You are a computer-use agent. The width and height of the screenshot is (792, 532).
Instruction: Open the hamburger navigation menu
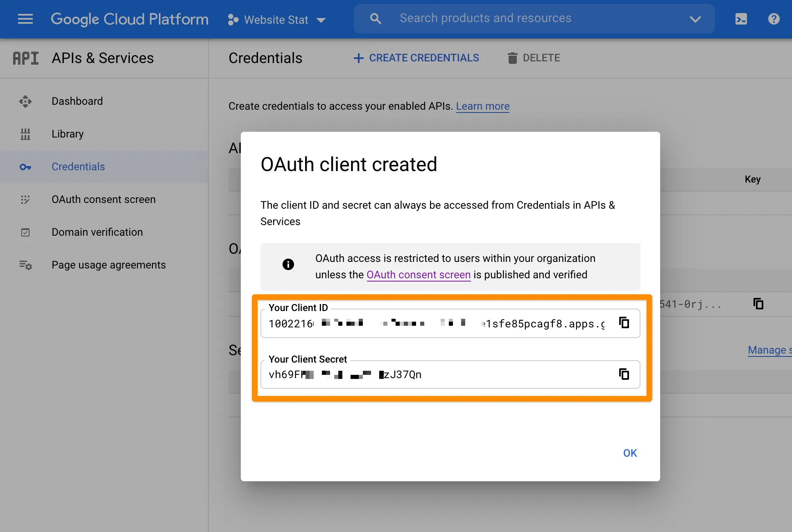pos(25,19)
